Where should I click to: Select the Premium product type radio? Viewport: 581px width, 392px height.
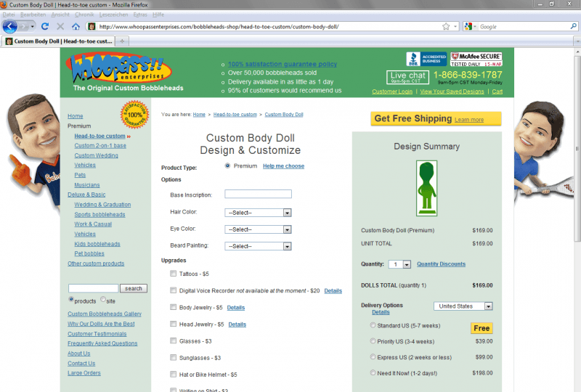click(x=227, y=166)
